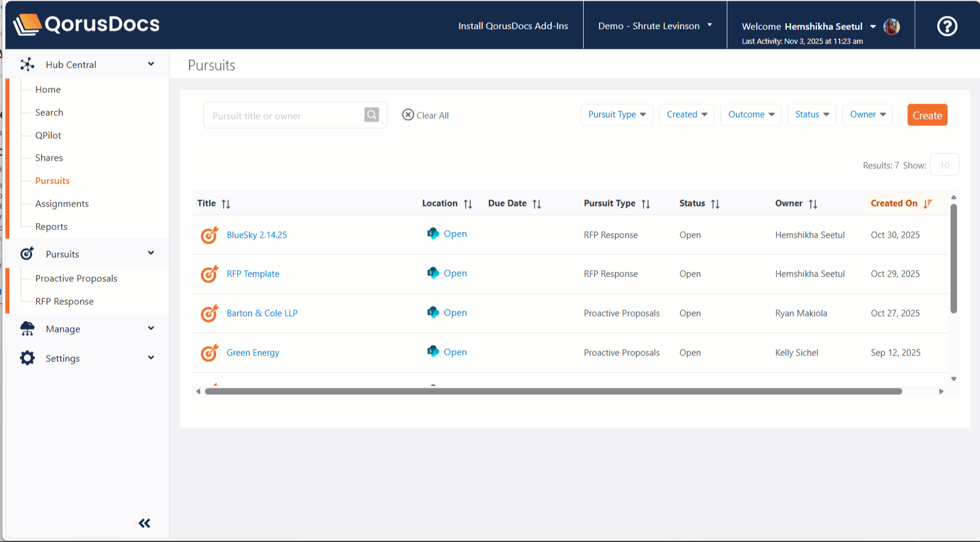Sort by Title column arrows

click(x=226, y=204)
